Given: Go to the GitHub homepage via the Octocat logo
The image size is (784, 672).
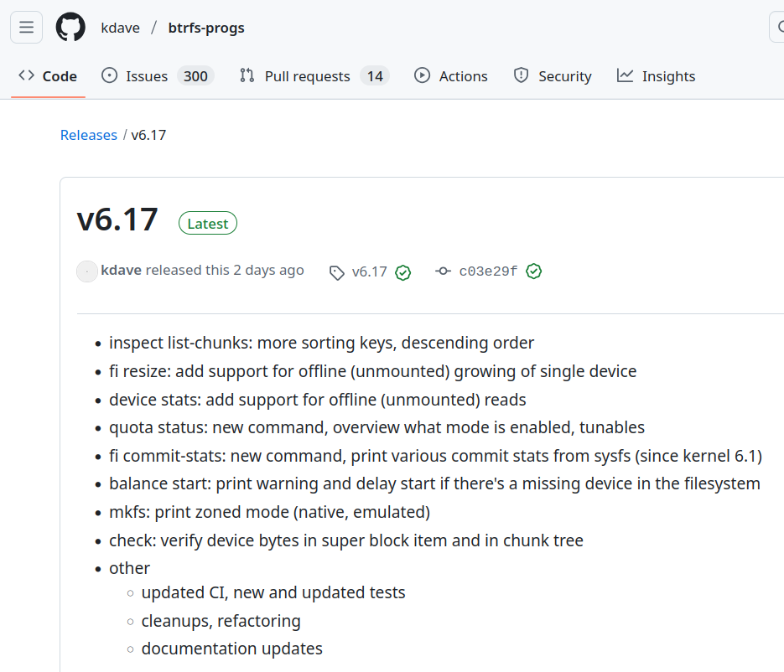Looking at the screenshot, I should (70, 28).
